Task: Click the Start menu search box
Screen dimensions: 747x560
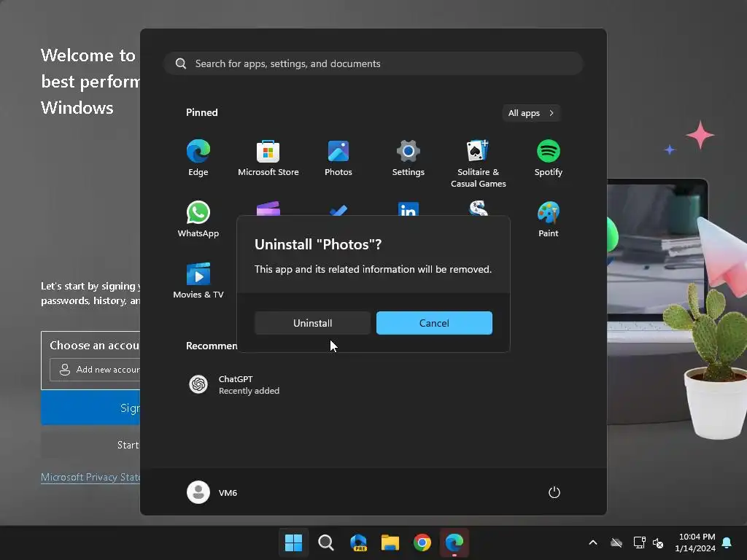Action: tap(373, 63)
